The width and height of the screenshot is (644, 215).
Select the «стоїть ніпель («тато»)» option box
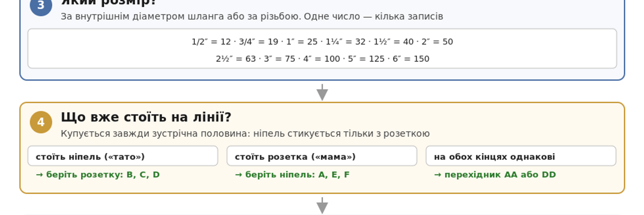click(123, 156)
